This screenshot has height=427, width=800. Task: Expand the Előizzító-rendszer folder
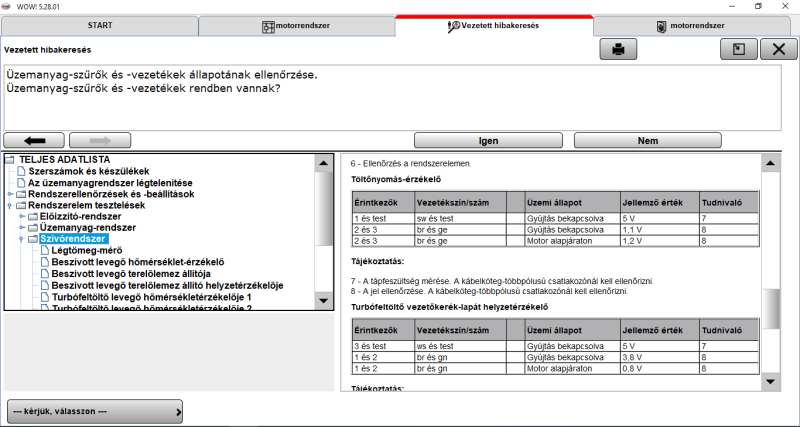tap(21, 217)
